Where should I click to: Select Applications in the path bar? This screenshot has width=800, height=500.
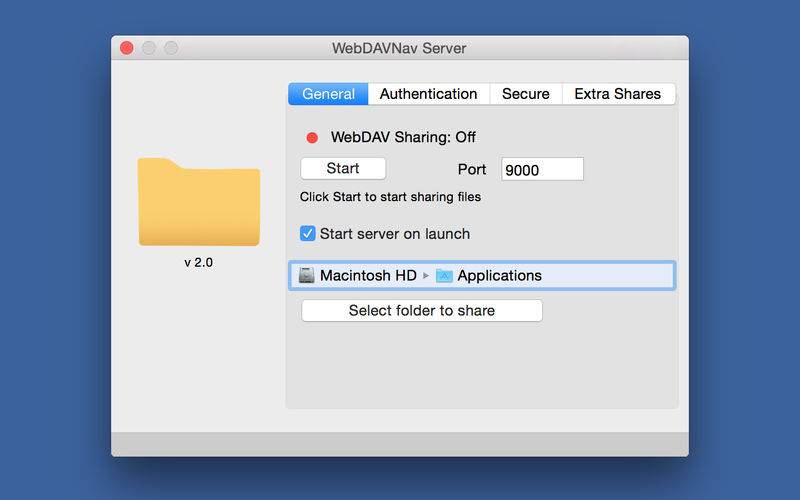click(499, 276)
